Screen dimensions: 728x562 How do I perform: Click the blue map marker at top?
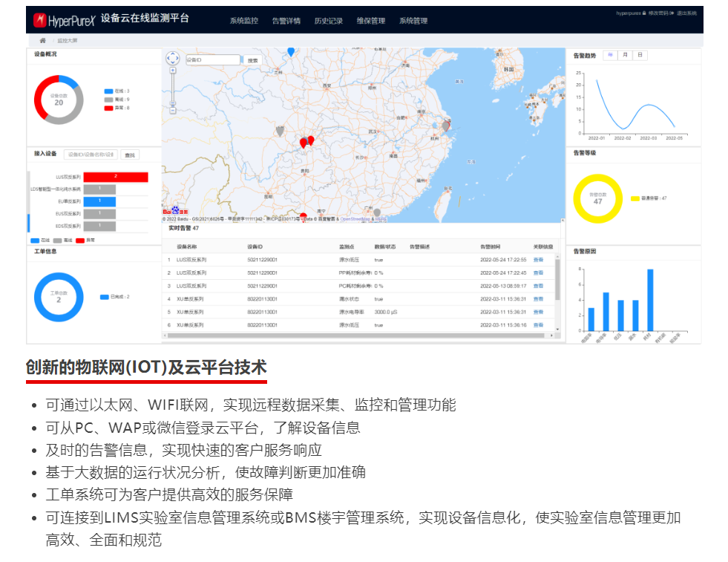(x=291, y=51)
